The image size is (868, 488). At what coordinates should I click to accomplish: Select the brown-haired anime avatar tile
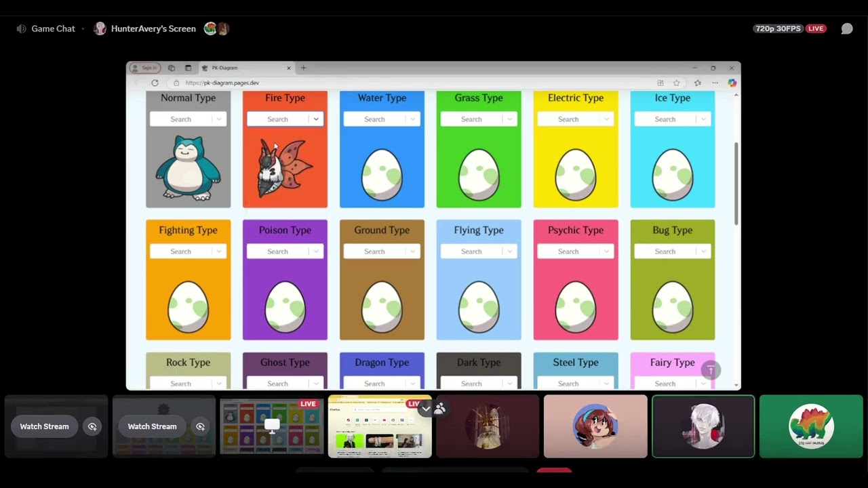(x=595, y=426)
